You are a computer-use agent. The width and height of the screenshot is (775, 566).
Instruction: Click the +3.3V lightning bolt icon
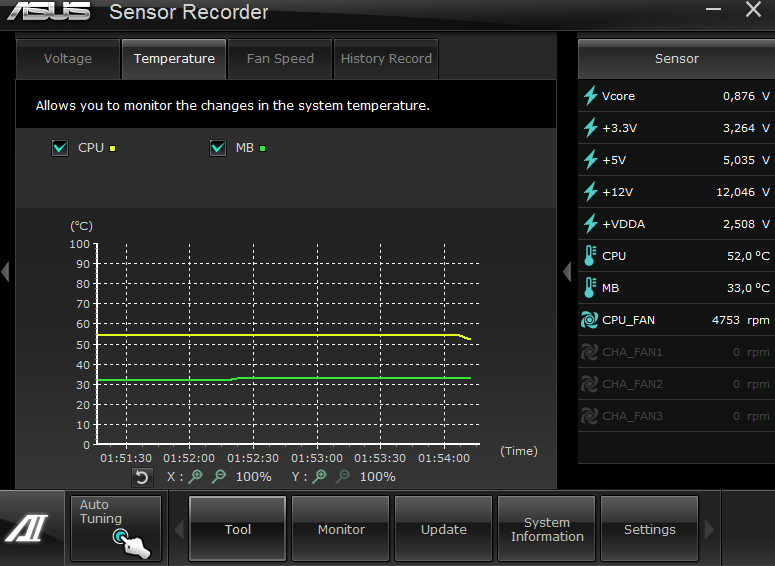(x=590, y=128)
